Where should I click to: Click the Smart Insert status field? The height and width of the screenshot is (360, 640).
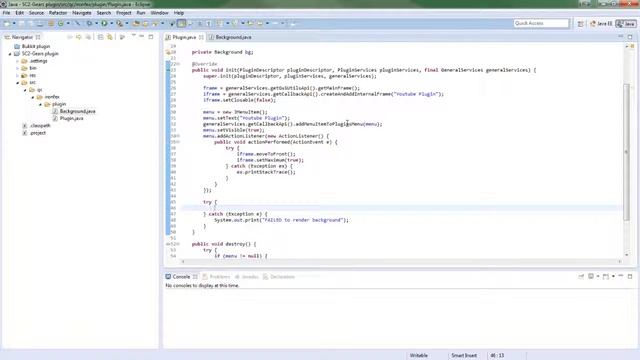(464, 356)
